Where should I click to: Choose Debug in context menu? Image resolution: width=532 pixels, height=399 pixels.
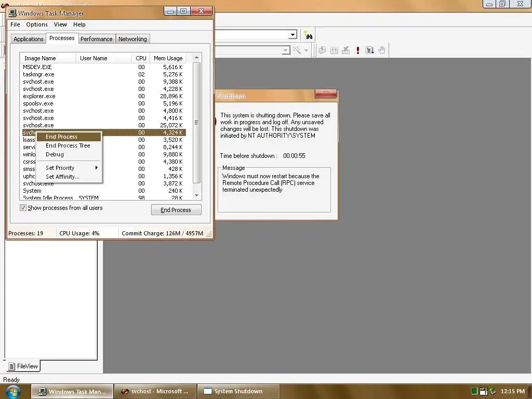pos(69,154)
